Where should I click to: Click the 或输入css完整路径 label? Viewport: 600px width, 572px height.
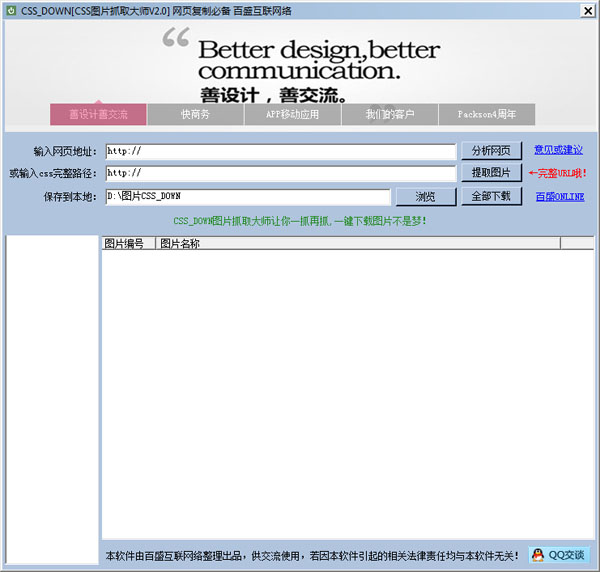pyautogui.click(x=53, y=173)
